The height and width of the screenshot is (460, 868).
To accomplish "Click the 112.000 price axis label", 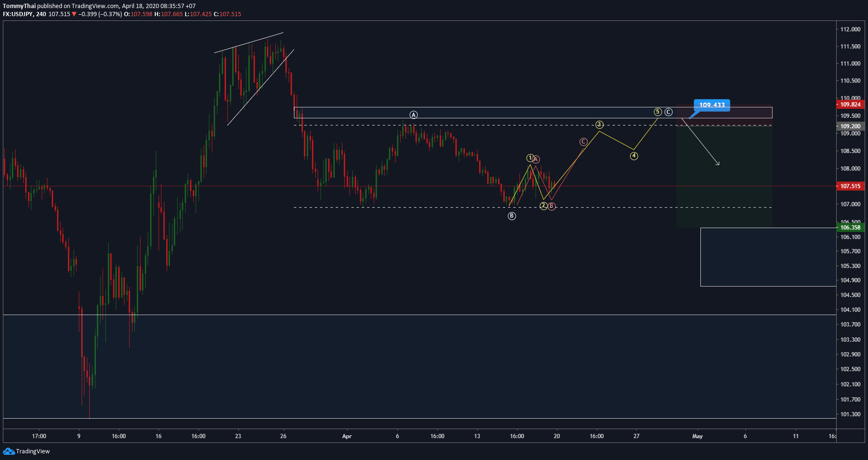I will (x=850, y=29).
